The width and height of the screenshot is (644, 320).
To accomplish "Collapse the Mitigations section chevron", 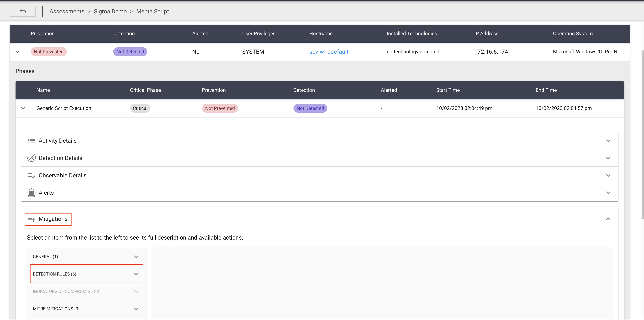I will (608, 219).
